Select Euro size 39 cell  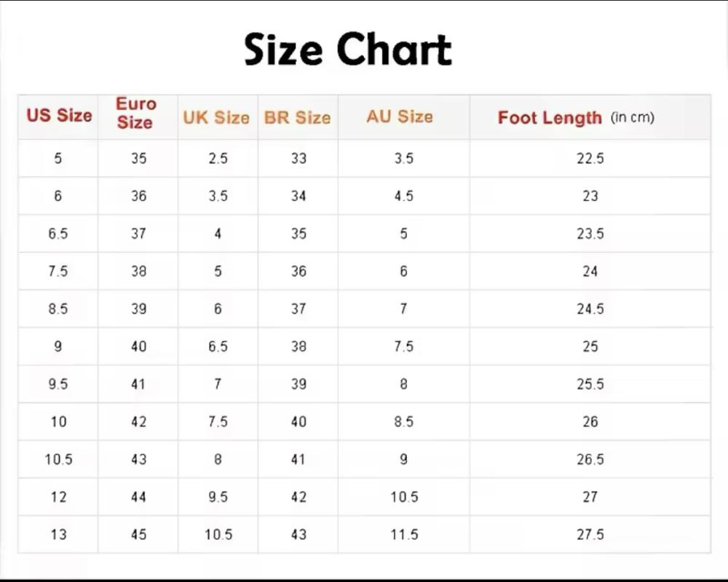(138, 309)
